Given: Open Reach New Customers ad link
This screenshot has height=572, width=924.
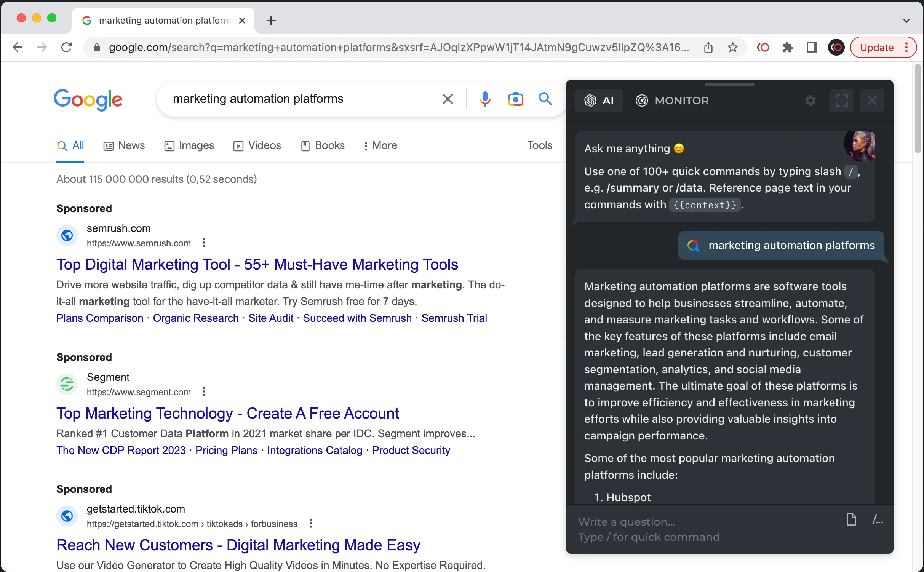Looking at the screenshot, I should pyautogui.click(x=238, y=545).
